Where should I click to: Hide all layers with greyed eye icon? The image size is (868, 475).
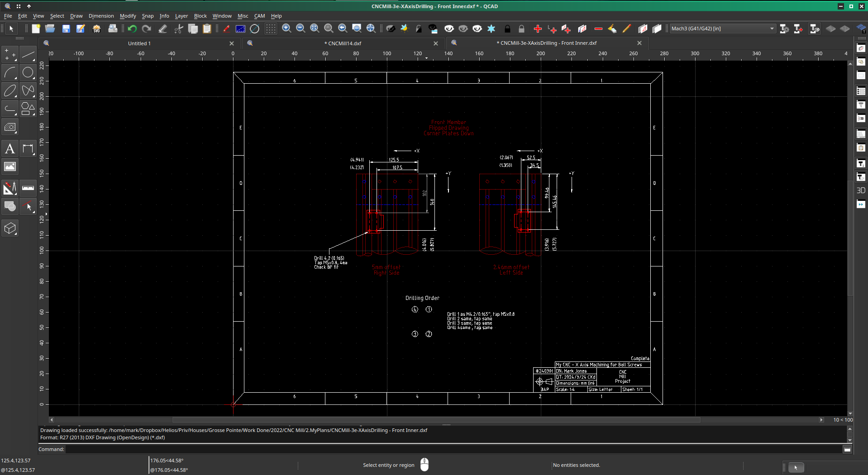click(x=463, y=28)
